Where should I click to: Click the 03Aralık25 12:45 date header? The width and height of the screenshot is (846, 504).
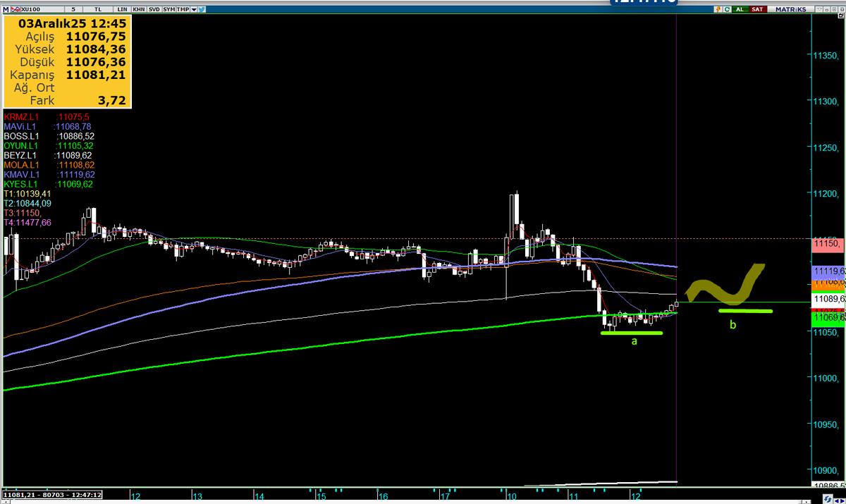[73, 23]
